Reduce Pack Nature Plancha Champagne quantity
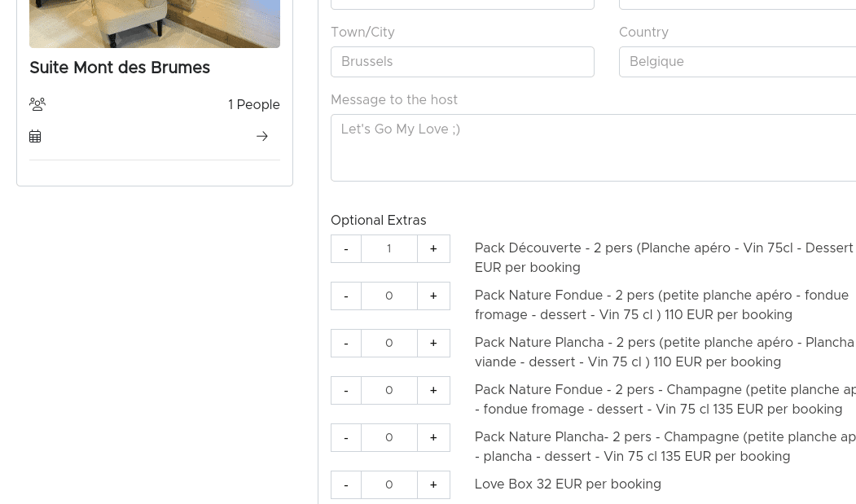Image resolution: width=856 pixels, height=504 pixels. click(x=346, y=437)
